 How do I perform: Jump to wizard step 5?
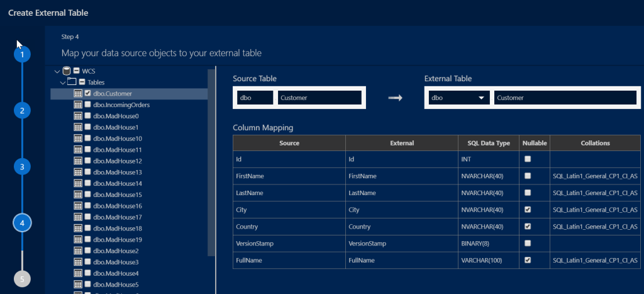coord(22,278)
